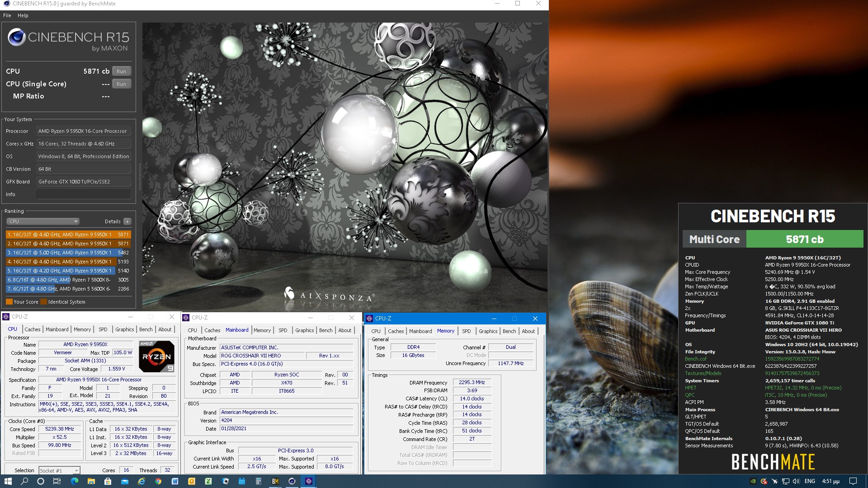This screenshot has height=488, width=868.
Task: Open Cortana from the taskbar
Action: coord(40,481)
